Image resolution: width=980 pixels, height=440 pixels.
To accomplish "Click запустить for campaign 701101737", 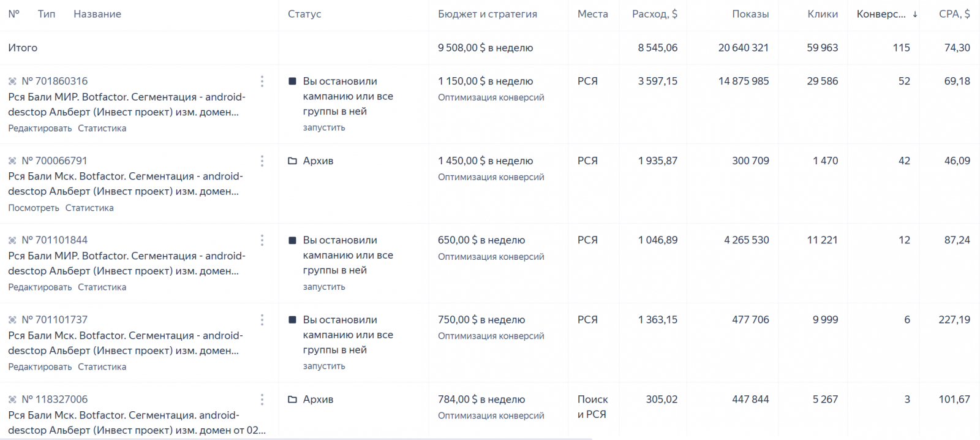I will pyautogui.click(x=324, y=366).
